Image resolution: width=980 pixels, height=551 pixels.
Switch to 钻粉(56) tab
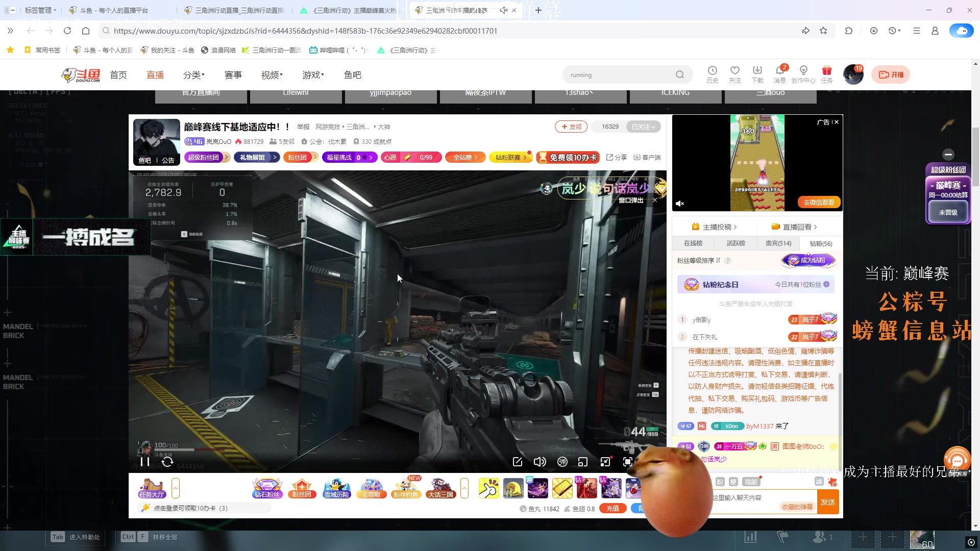[821, 244]
